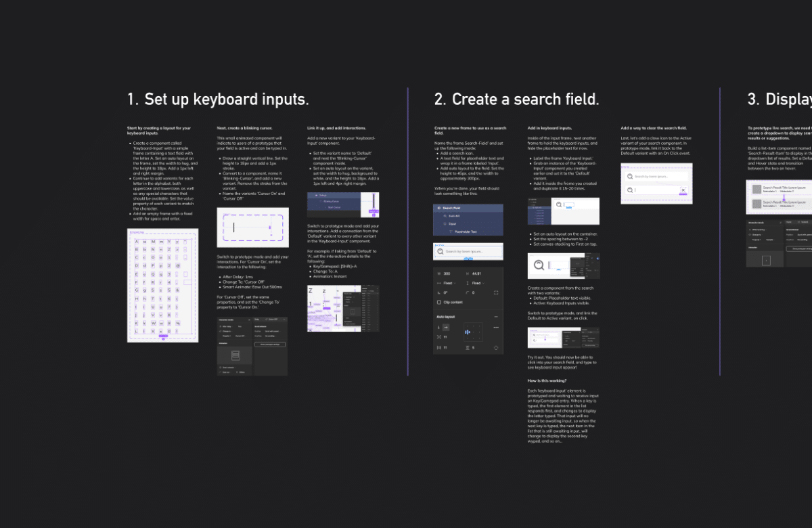812x528 pixels.
Task: Close the Interaction details panel
Action: click(x=250, y=320)
